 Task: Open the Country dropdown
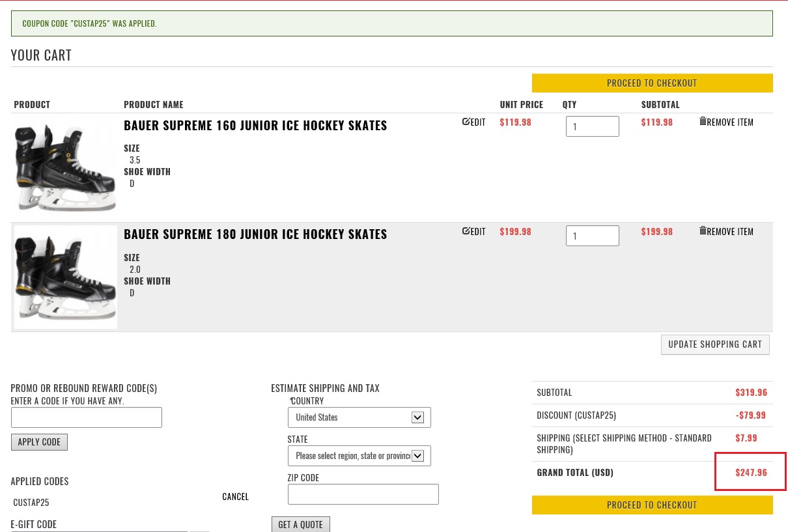tap(359, 417)
